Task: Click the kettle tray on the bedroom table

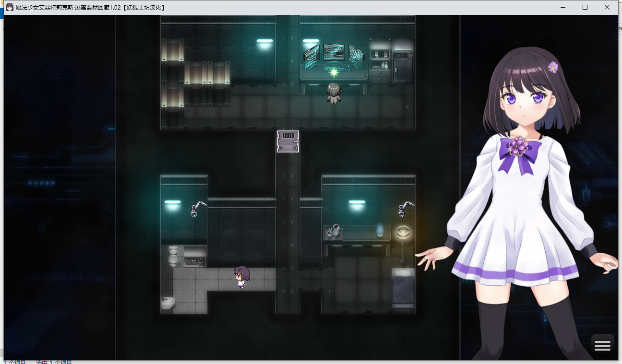Action: coord(334,232)
